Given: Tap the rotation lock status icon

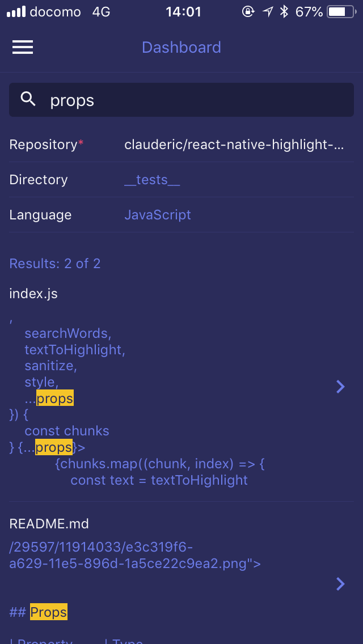Looking at the screenshot, I should (248, 11).
